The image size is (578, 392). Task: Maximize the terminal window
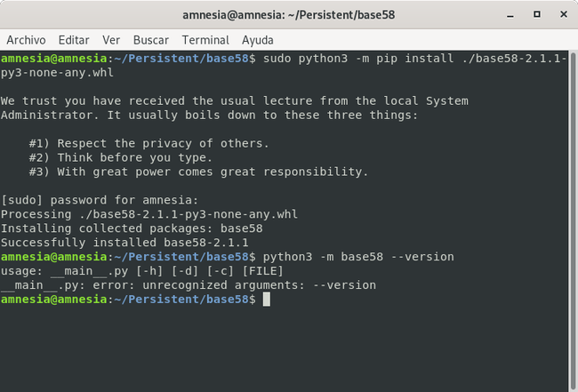coord(534,15)
